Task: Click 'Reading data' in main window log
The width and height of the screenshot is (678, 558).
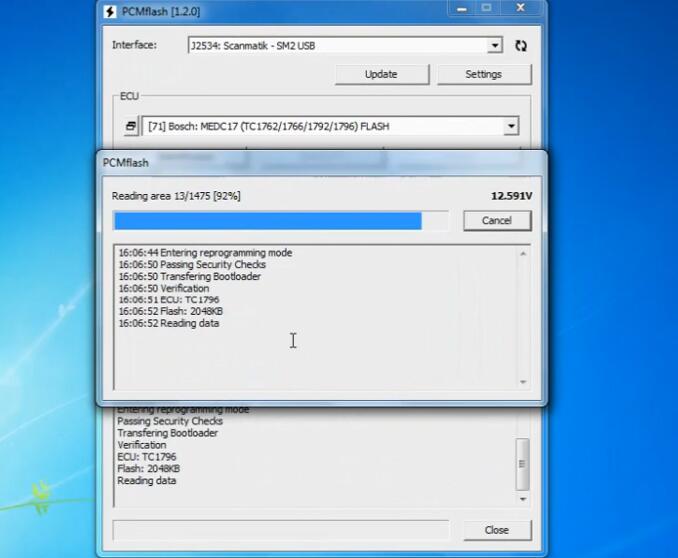Action: [147, 481]
